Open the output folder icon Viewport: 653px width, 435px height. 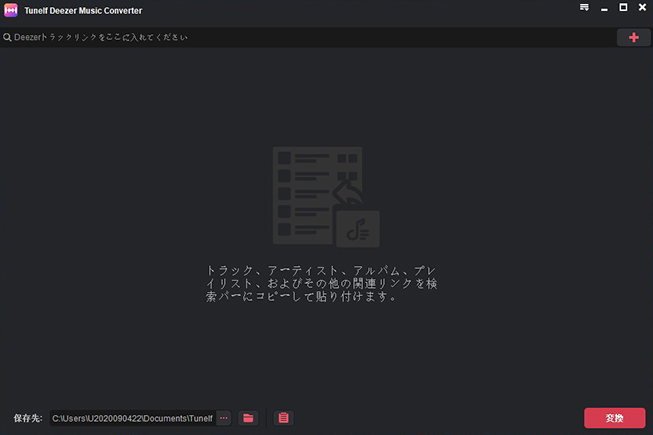point(248,418)
